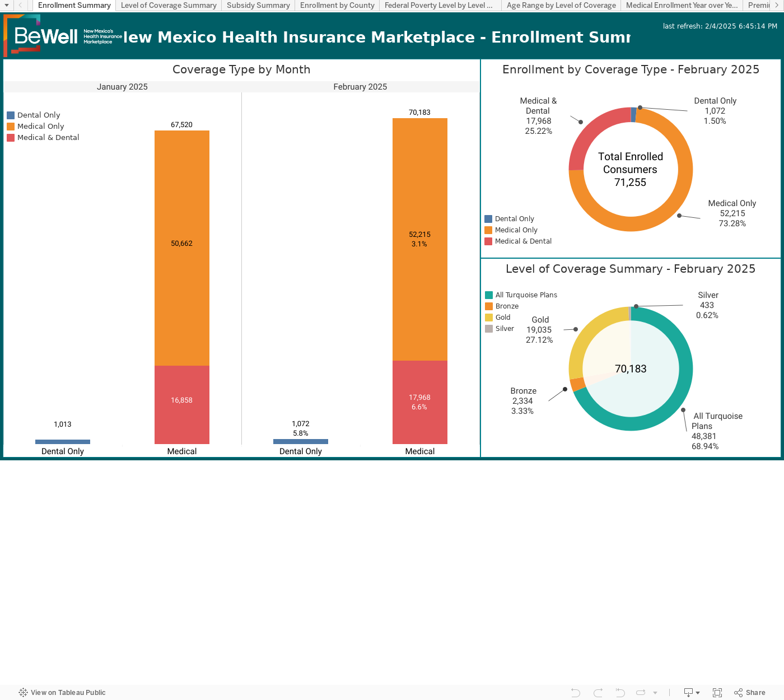
Task: Click the Medical Only 52,215 73.28% donut label
Action: (732, 213)
